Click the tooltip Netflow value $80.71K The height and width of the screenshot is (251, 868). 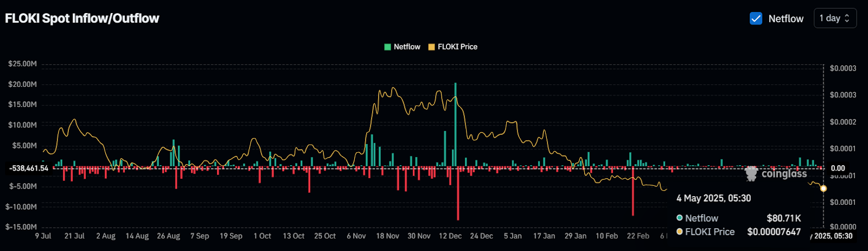click(x=784, y=218)
